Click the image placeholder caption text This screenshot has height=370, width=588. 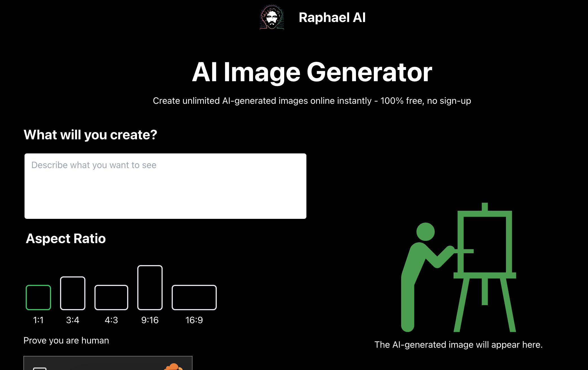[458, 345]
